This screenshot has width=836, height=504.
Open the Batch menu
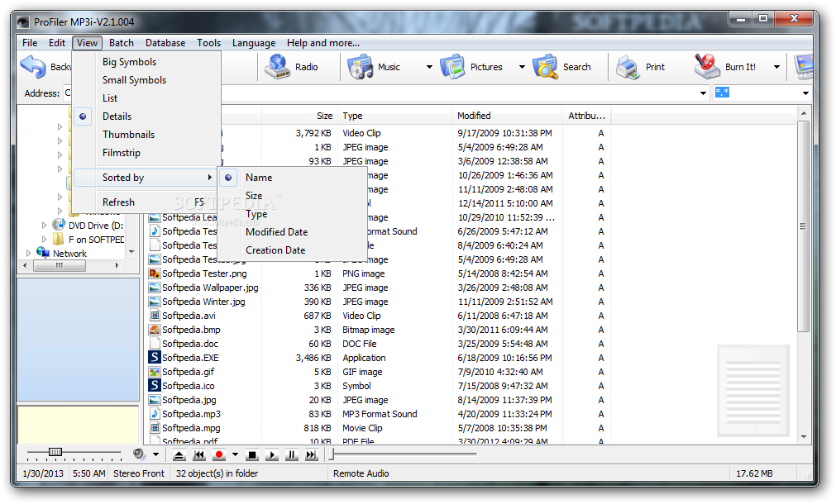(x=122, y=43)
